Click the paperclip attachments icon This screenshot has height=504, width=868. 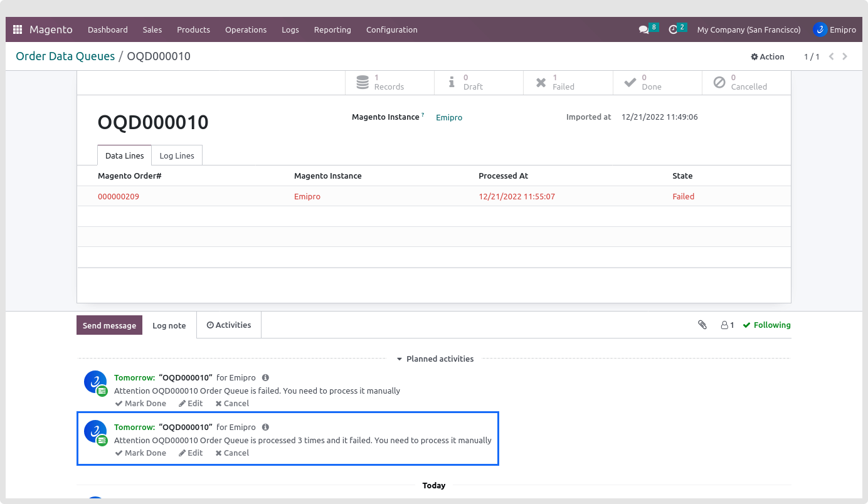[702, 325]
